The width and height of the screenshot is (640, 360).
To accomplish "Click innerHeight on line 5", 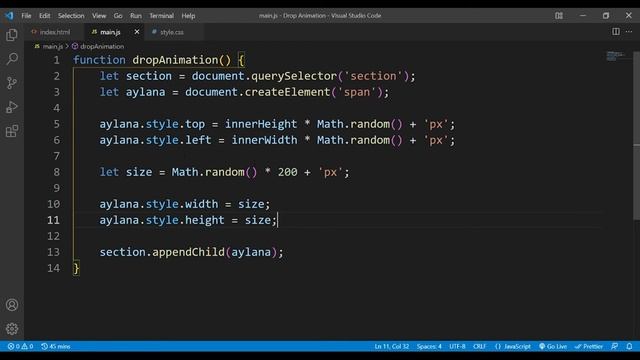I will [x=261, y=124].
